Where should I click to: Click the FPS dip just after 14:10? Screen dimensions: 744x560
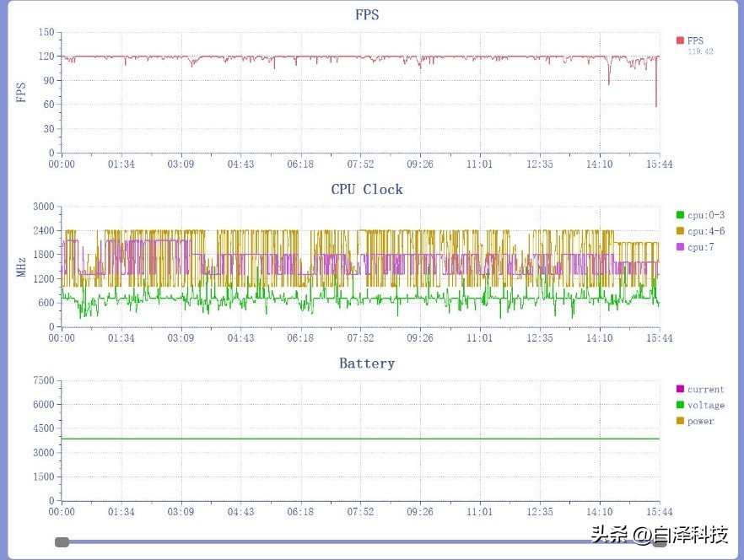[x=609, y=71]
